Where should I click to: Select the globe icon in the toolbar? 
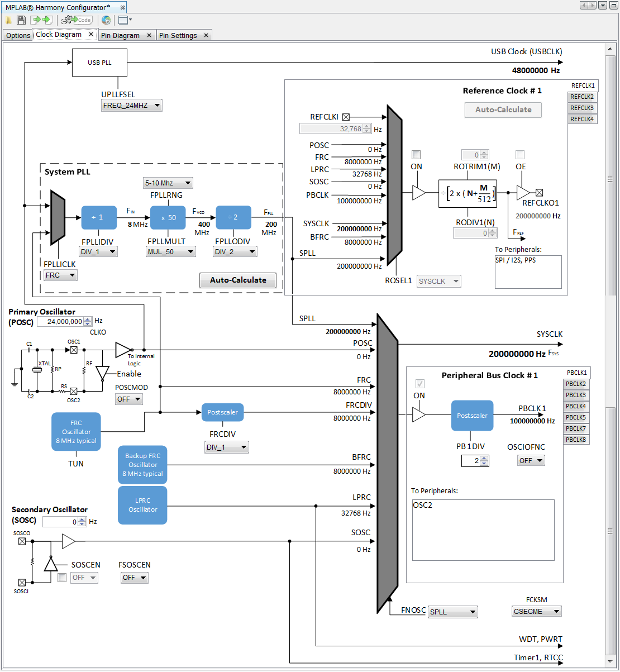[106, 20]
